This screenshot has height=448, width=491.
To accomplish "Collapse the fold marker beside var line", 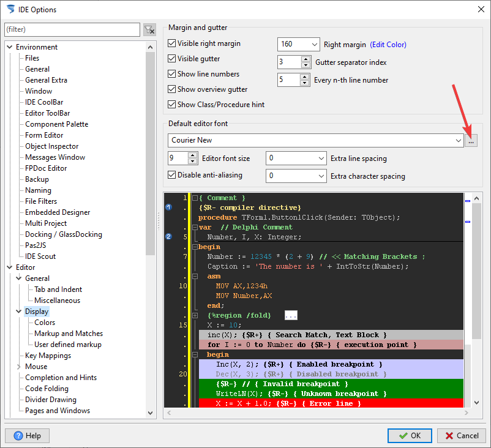I will click(x=195, y=227).
